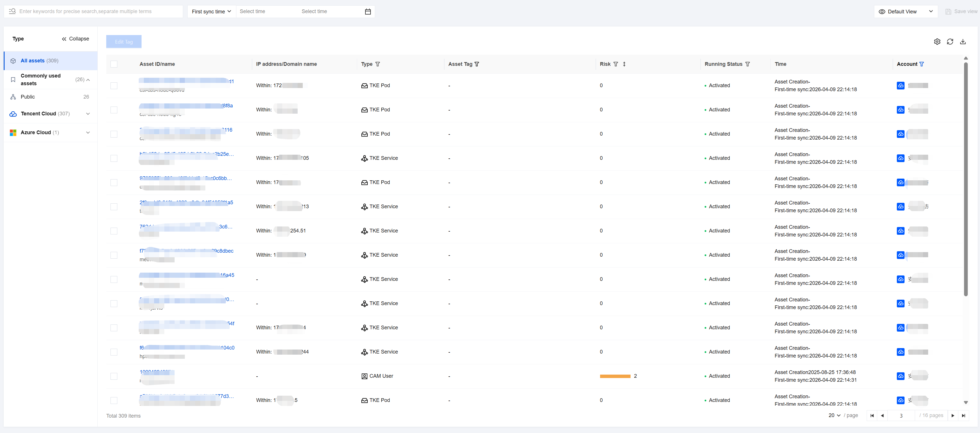The width and height of the screenshot is (980, 433).
Task: Go to the first page
Action: pyautogui.click(x=872, y=416)
